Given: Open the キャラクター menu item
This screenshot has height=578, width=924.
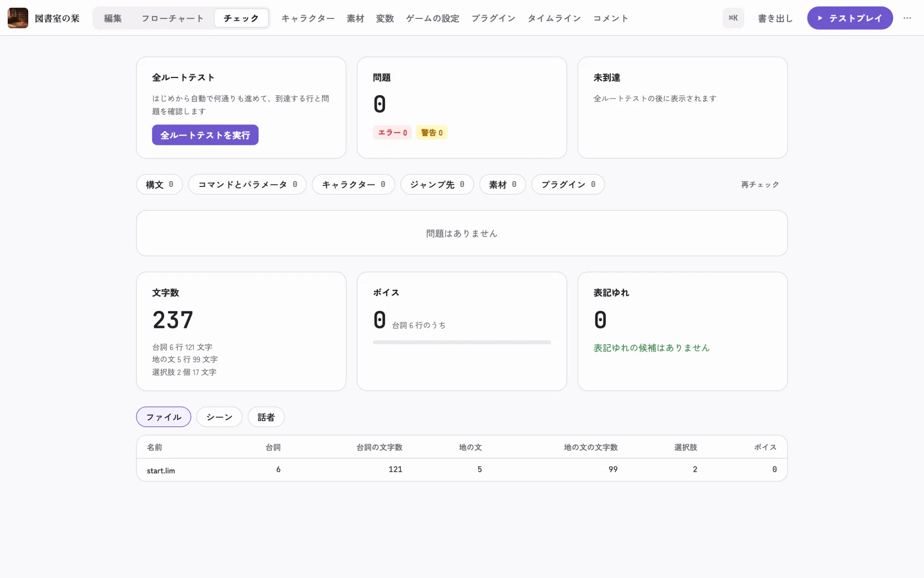Looking at the screenshot, I should tap(308, 18).
